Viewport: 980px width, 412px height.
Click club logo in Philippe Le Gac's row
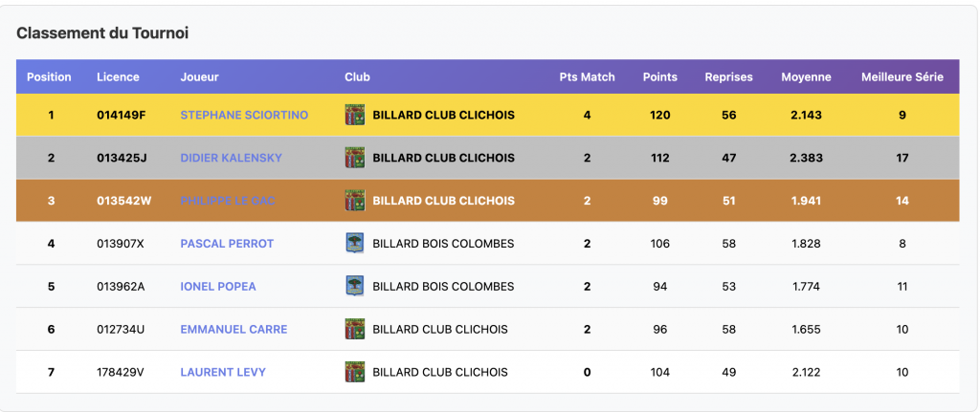(354, 201)
